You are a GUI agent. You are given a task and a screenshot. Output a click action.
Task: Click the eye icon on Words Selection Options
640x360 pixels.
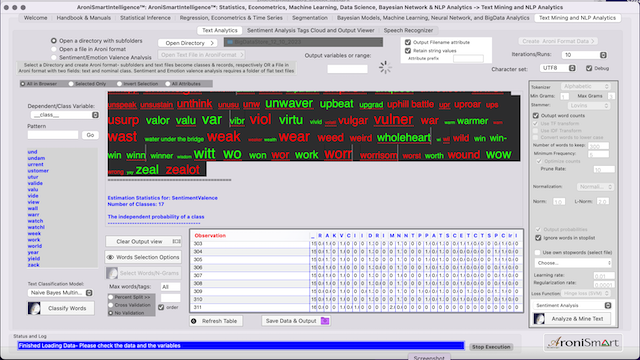point(110,257)
